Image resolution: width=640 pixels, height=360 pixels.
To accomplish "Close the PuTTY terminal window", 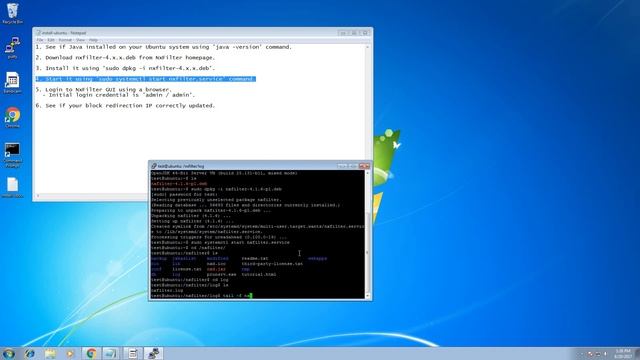I will tap(364, 166).
